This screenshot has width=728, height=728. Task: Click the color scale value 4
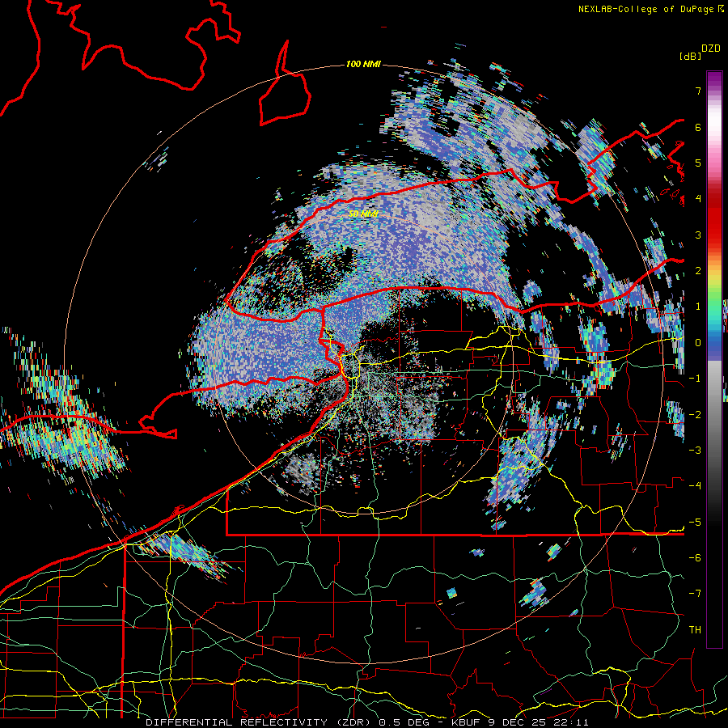click(x=698, y=199)
